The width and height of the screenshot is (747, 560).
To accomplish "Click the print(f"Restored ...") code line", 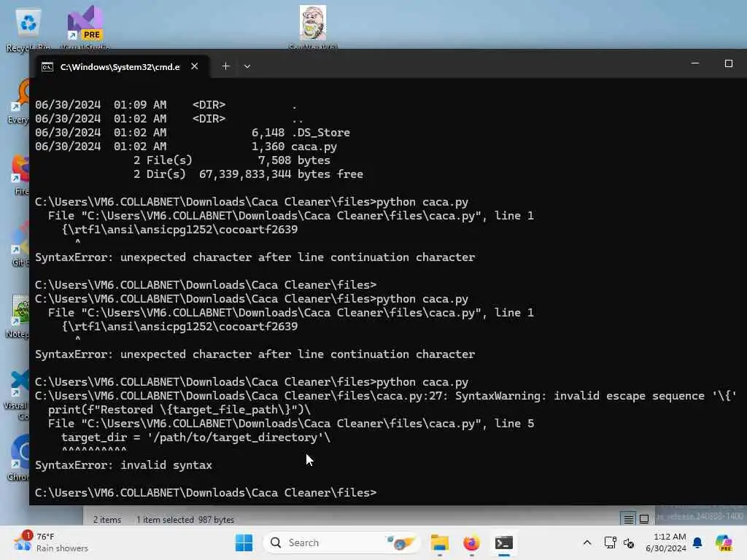I will point(179,410).
